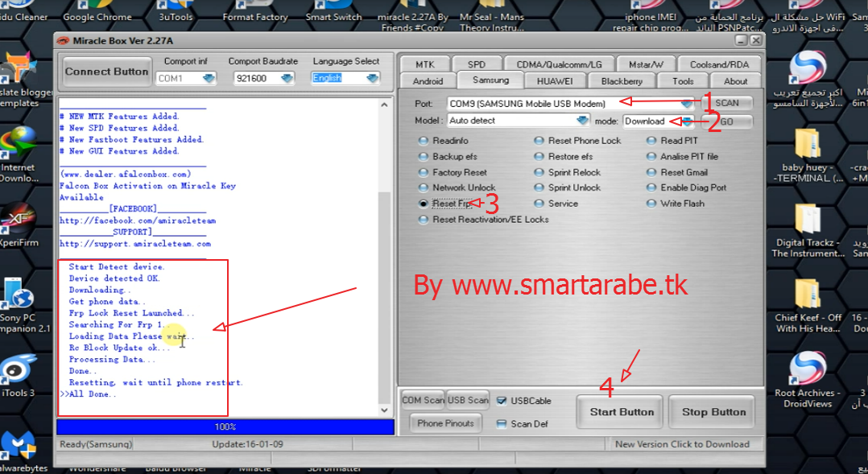
Task: Open the Google Chrome desktop shortcut
Action: [97, 11]
